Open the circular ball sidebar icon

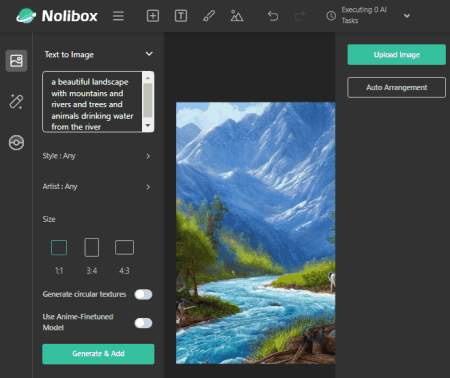pos(16,143)
